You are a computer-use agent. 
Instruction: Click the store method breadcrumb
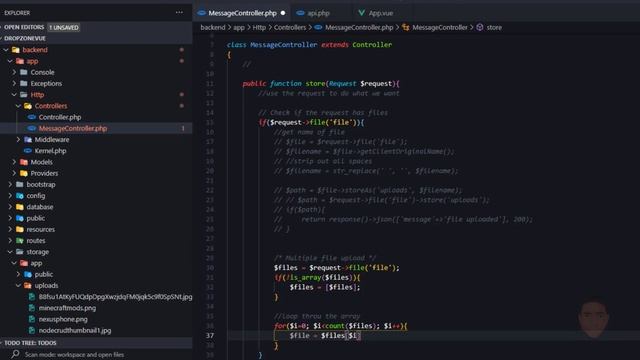tap(494, 27)
